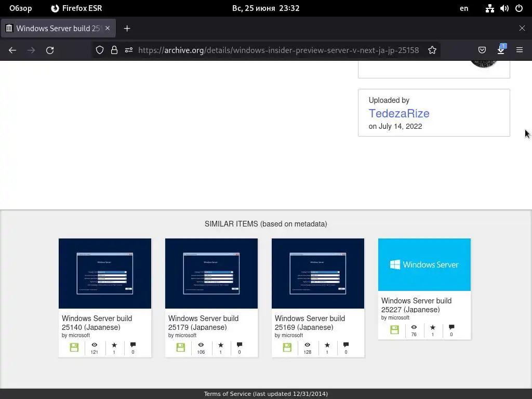Open build 25140 (Japanese) thumbnail

tap(105, 273)
